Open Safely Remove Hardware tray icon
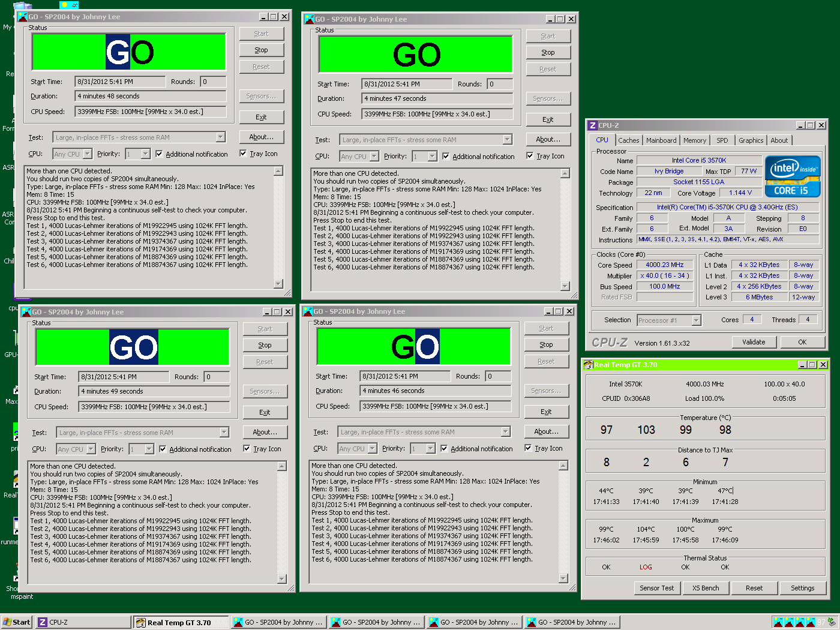This screenshot has width=840, height=630. pos(832,622)
